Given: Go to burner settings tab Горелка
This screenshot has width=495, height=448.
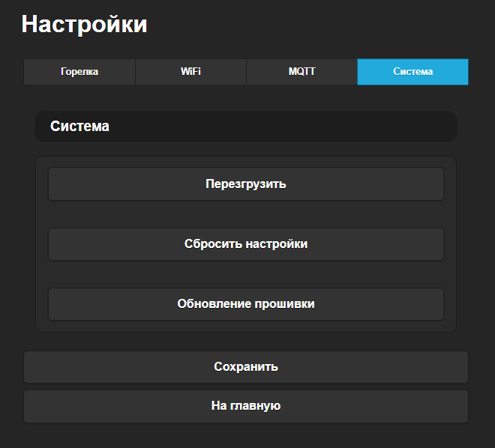Looking at the screenshot, I should pos(79,72).
